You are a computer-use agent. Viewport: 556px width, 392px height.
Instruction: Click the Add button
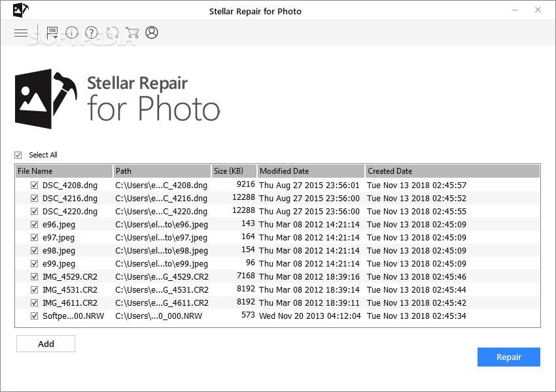click(46, 344)
